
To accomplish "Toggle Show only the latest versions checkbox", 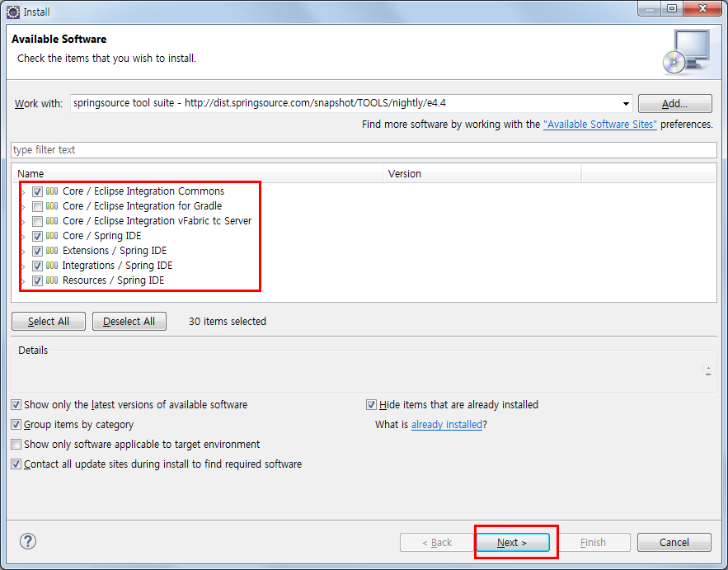I will click(16, 405).
